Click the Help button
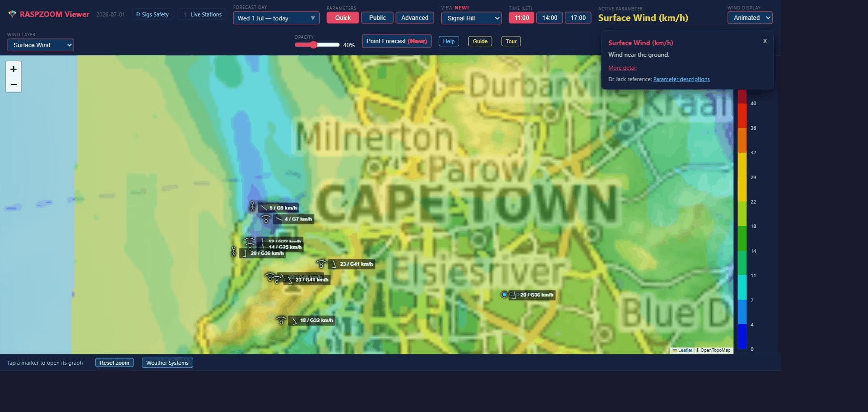This screenshot has width=868, height=412. pyautogui.click(x=449, y=41)
